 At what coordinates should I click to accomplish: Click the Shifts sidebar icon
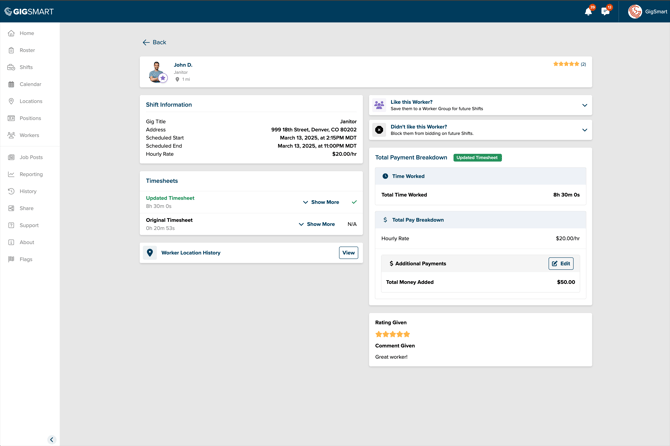coord(11,67)
